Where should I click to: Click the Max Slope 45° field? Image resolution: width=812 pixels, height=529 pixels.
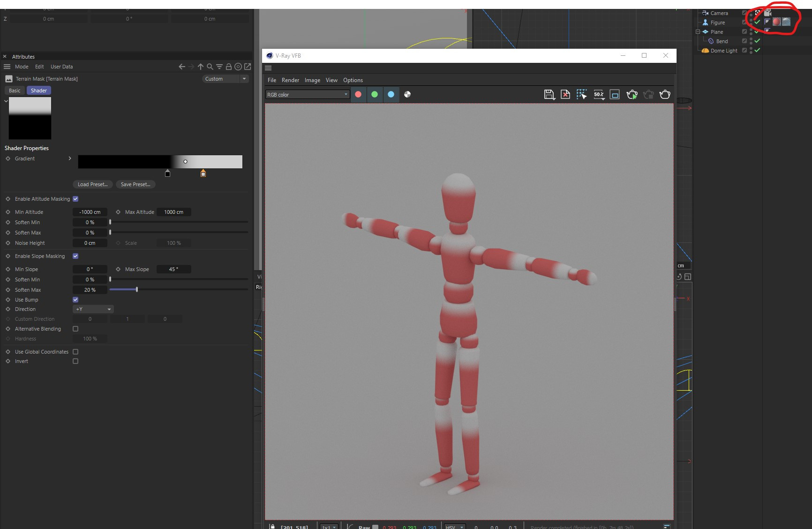(x=173, y=269)
